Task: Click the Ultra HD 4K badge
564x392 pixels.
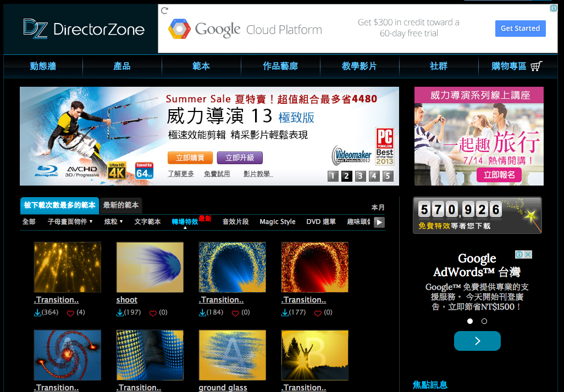Action: (117, 171)
